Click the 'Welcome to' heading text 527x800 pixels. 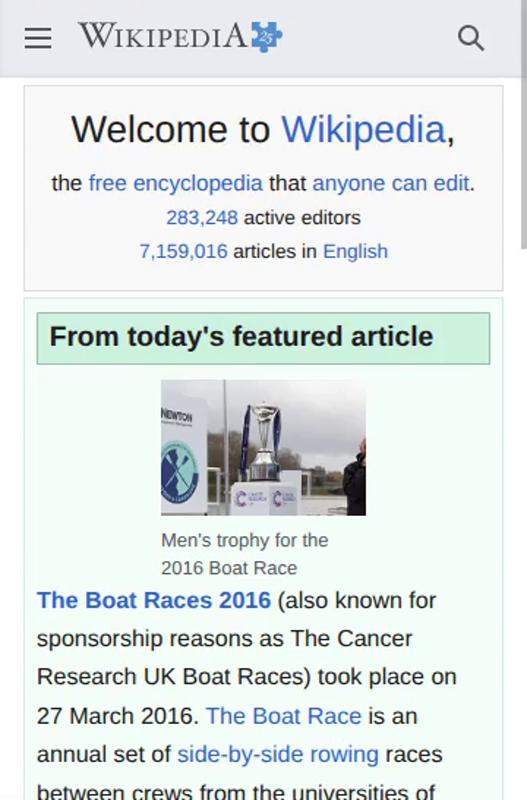click(170, 129)
